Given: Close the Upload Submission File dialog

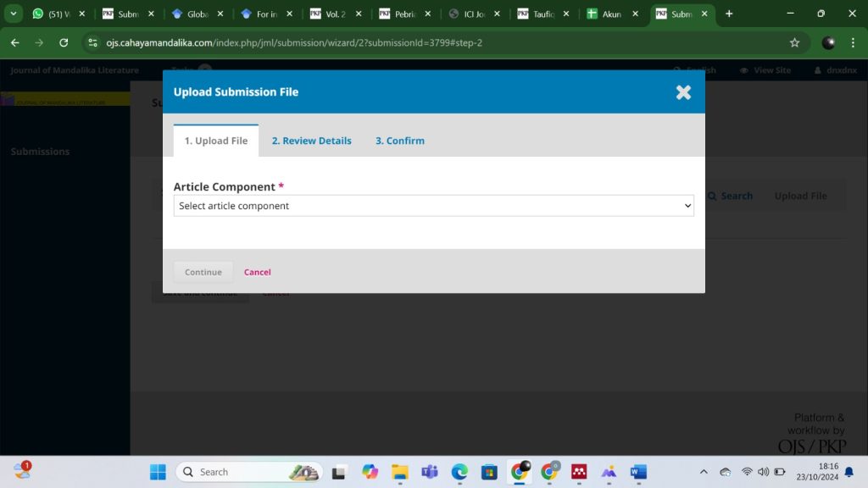Looking at the screenshot, I should (683, 92).
